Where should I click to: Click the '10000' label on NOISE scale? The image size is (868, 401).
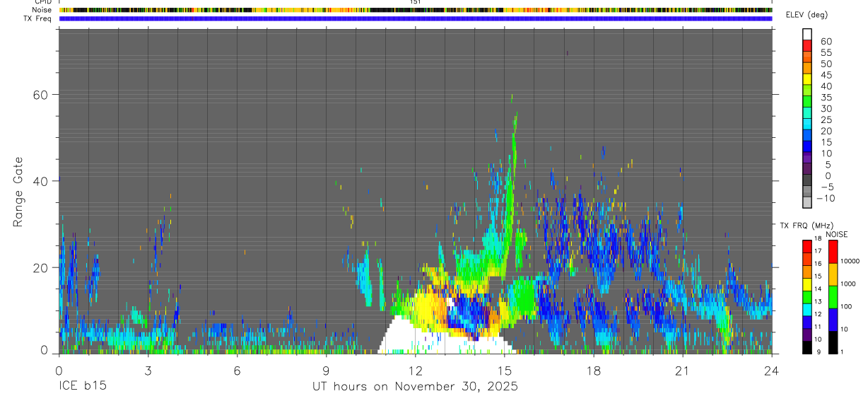click(850, 262)
